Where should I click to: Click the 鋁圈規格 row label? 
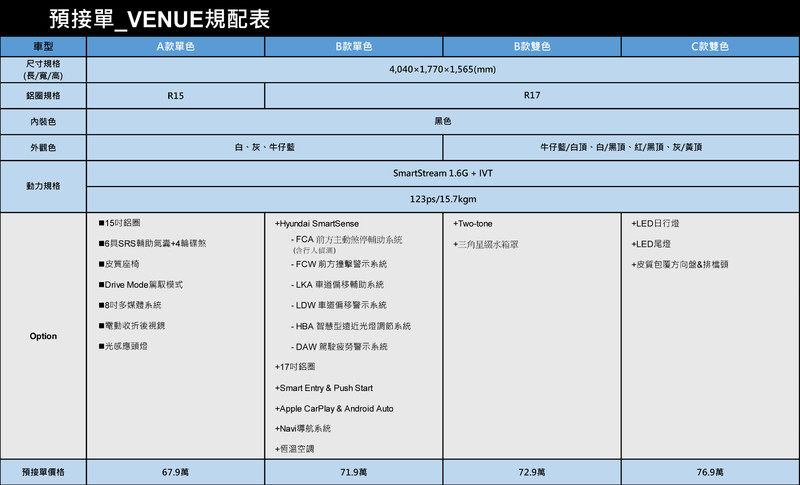pyautogui.click(x=43, y=96)
